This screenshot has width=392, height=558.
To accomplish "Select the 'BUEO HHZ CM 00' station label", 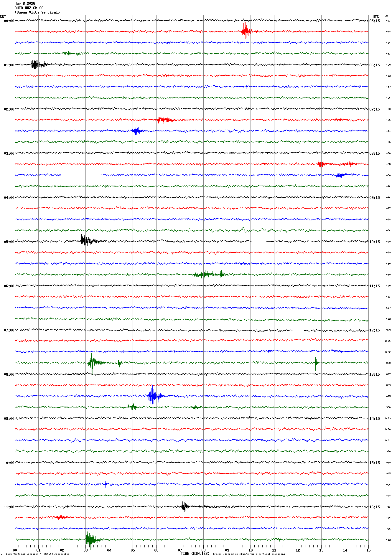I will coord(29,8).
